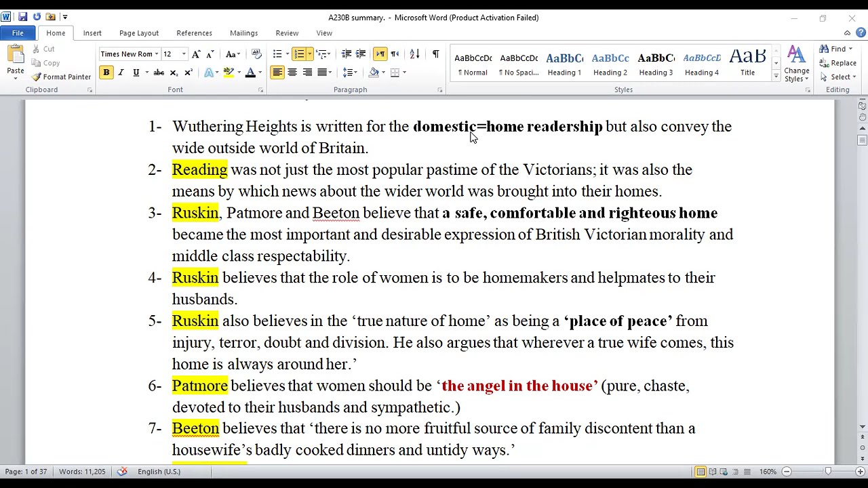Screen dimensions: 868x488
Task: Open the Numbering library dropdown arrow
Action: point(309,54)
